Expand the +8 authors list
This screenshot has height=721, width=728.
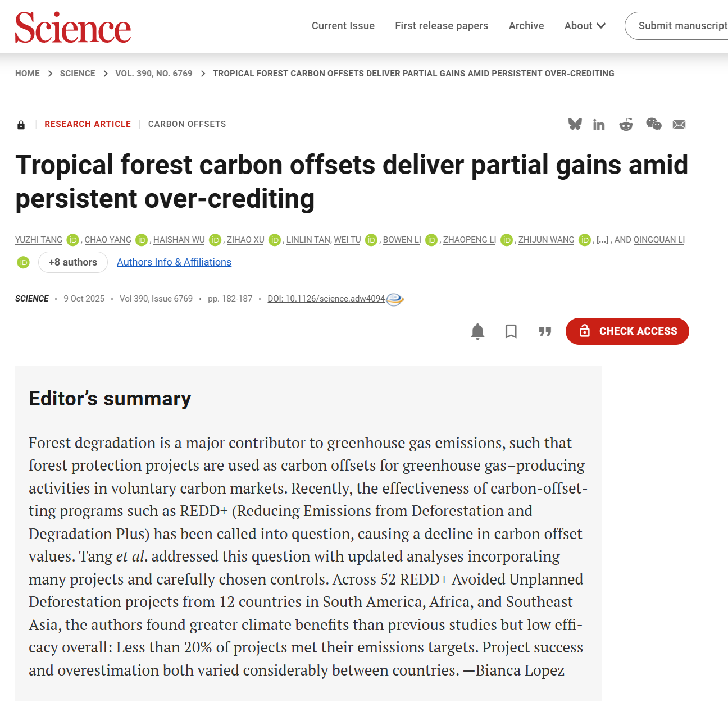(x=73, y=262)
